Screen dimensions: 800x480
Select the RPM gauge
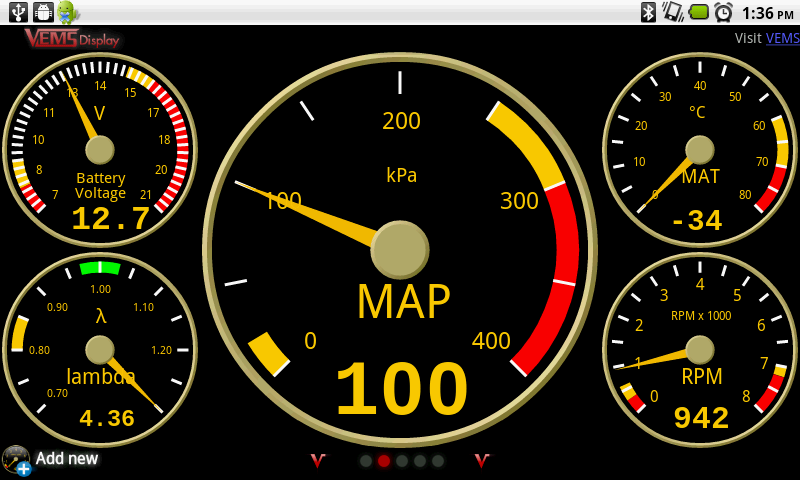[x=700, y=350]
